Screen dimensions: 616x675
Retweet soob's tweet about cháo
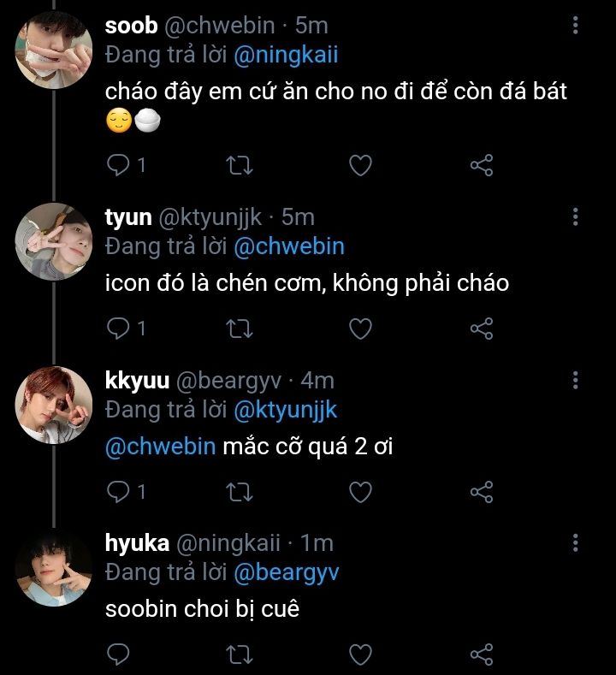pyautogui.click(x=242, y=165)
